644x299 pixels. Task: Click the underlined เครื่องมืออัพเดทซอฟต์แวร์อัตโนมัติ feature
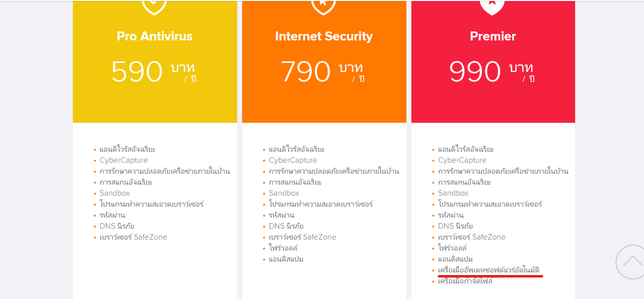489,270
